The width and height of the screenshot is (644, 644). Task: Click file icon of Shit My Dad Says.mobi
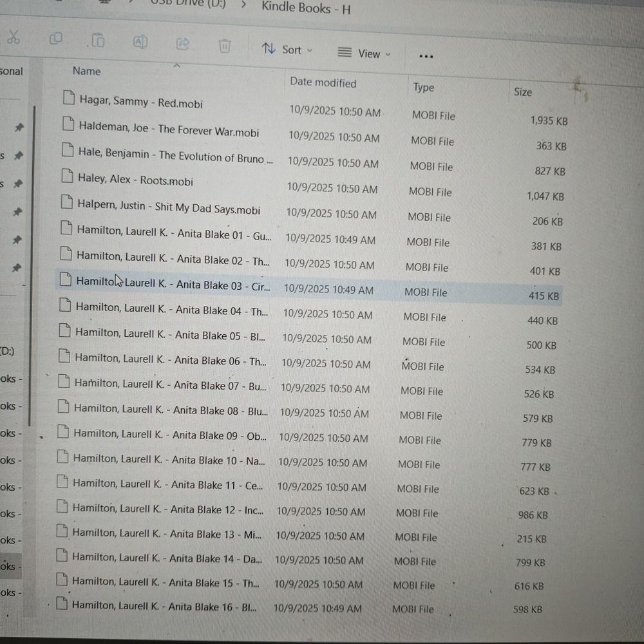pos(66,202)
